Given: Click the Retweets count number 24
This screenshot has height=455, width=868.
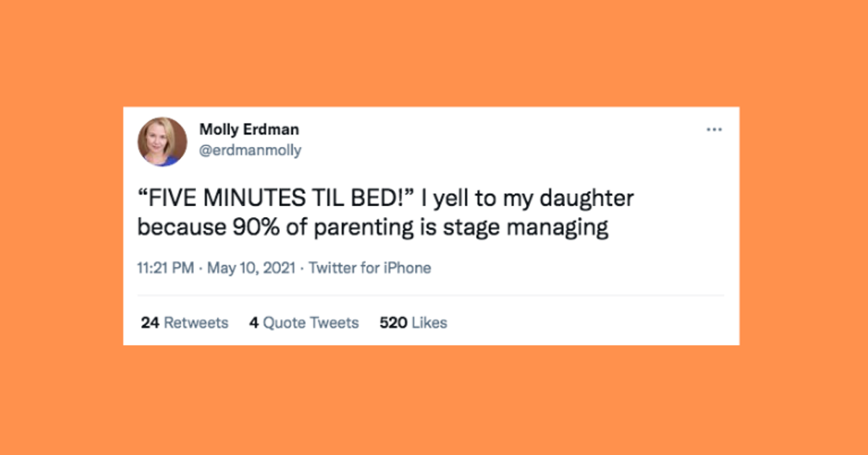Looking at the screenshot, I should (148, 323).
